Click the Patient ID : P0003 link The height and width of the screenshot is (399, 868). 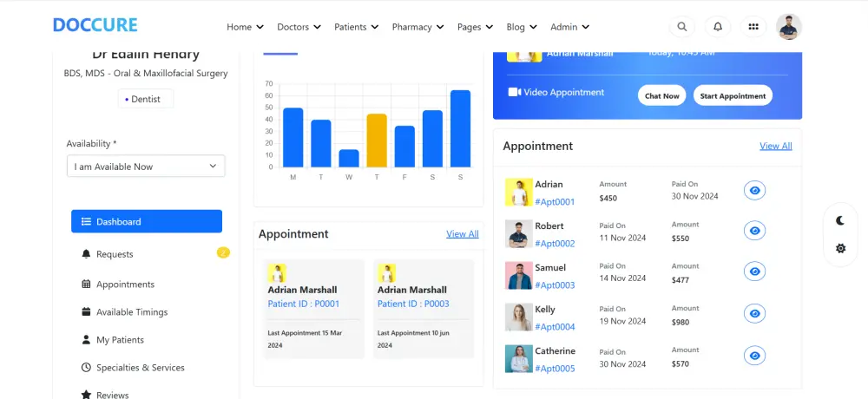point(413,304)
